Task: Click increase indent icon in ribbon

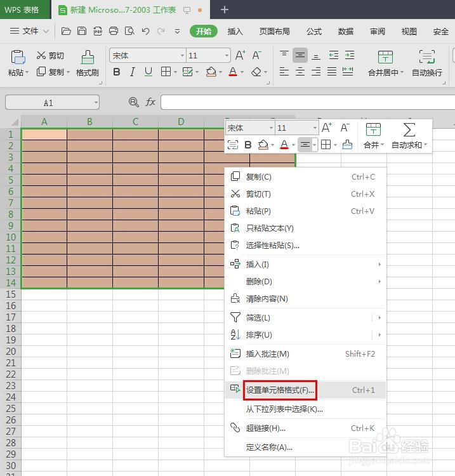Action: [350, 55]
